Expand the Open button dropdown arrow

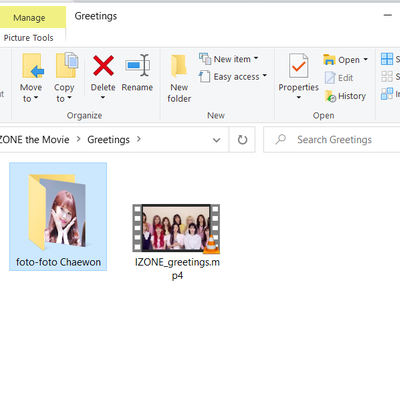366,59
